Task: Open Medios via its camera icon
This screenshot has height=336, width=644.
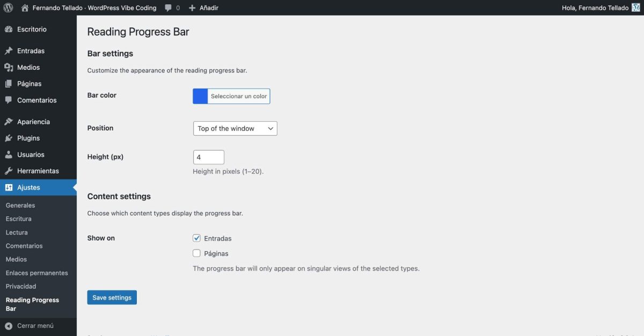Action: pos(9,67)
